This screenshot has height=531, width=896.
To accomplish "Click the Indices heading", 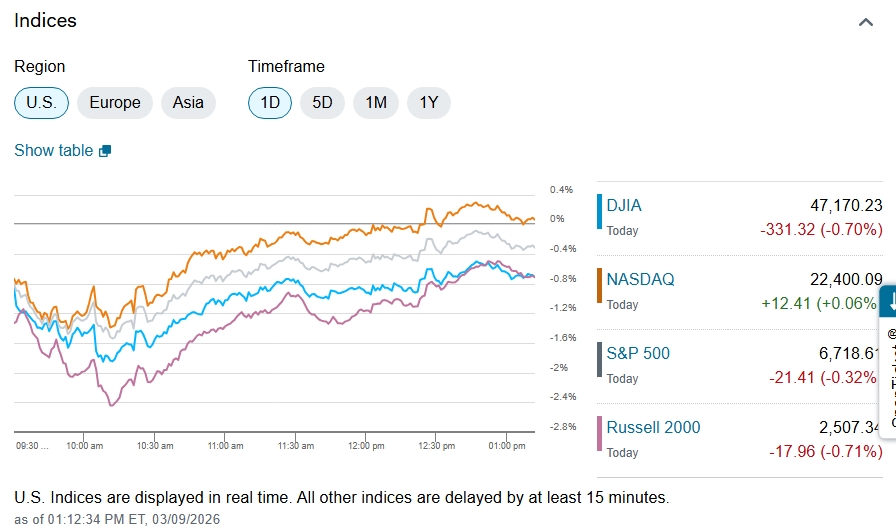I will pos(45,21).
